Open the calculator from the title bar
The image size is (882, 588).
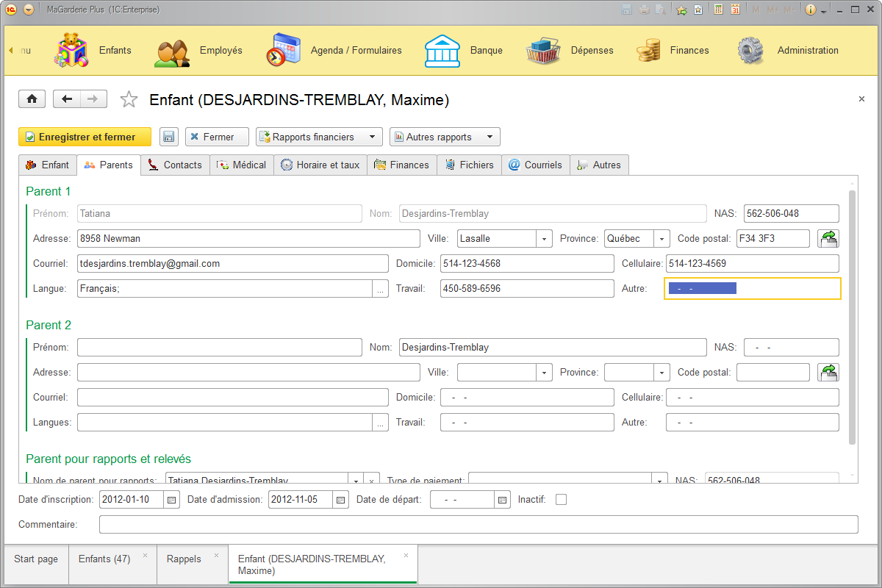[718, 9]
